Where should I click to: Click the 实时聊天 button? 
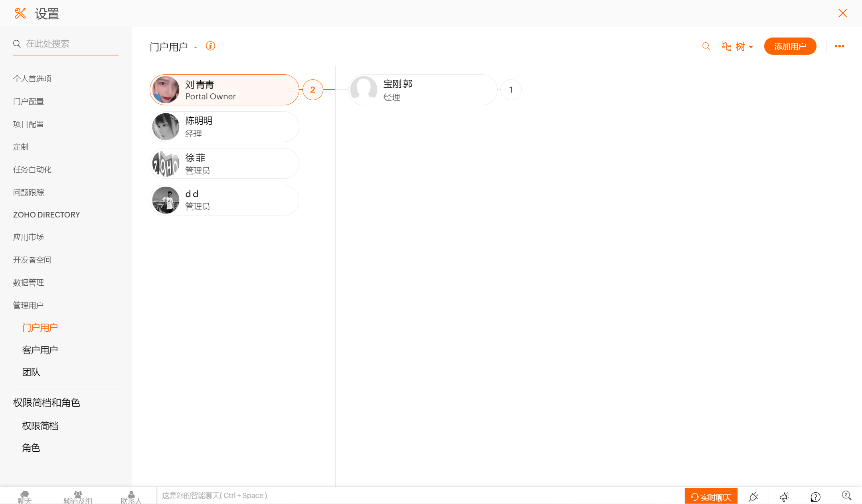tap(711, 497)
